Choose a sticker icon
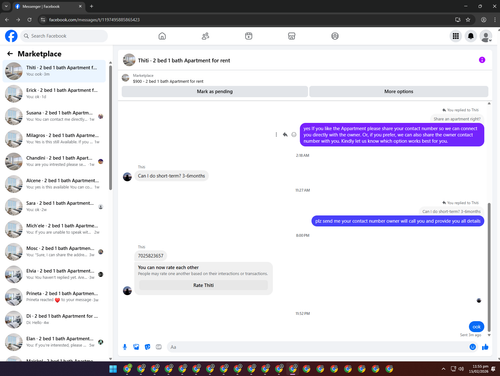Viewport: 500px width, 376px height. (x=147, y=347)
